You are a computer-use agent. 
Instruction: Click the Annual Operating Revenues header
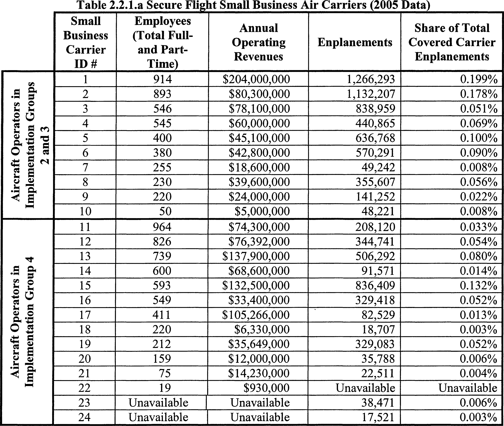258,42
